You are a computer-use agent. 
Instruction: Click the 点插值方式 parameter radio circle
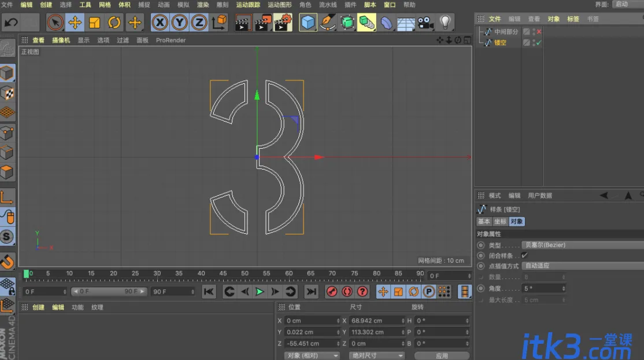pos(480,266)
